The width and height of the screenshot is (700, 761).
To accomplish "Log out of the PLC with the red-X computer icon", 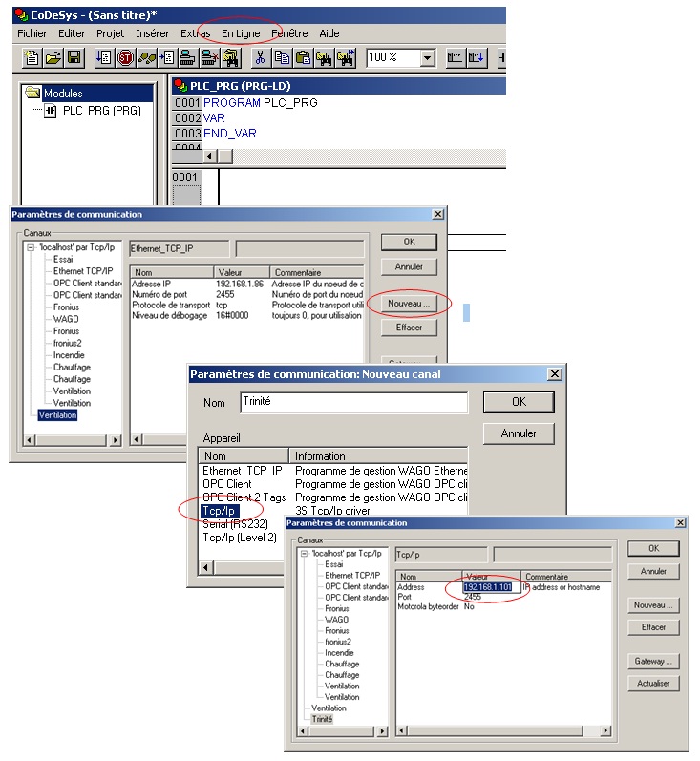I will (x=209, y=57).
